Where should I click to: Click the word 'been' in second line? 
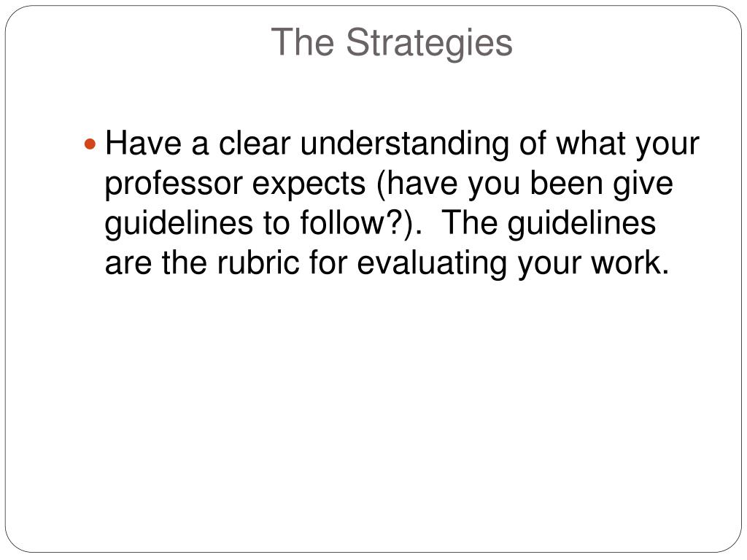[566, 183]
